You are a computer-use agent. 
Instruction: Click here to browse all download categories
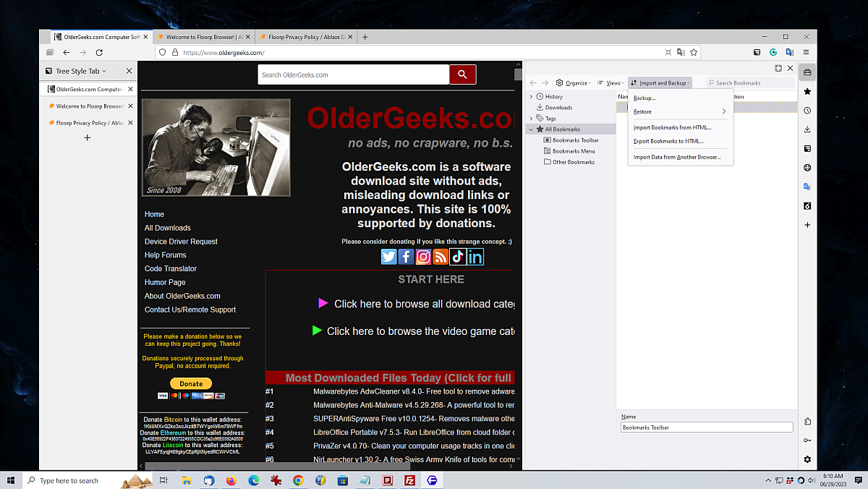pyautogui.click(x=424, y=304)
